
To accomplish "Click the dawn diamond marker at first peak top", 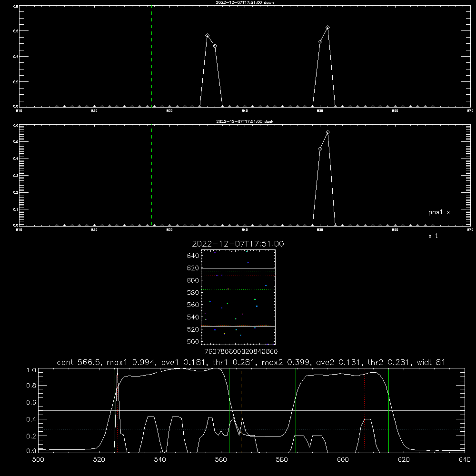I will [x=208, y=36].
